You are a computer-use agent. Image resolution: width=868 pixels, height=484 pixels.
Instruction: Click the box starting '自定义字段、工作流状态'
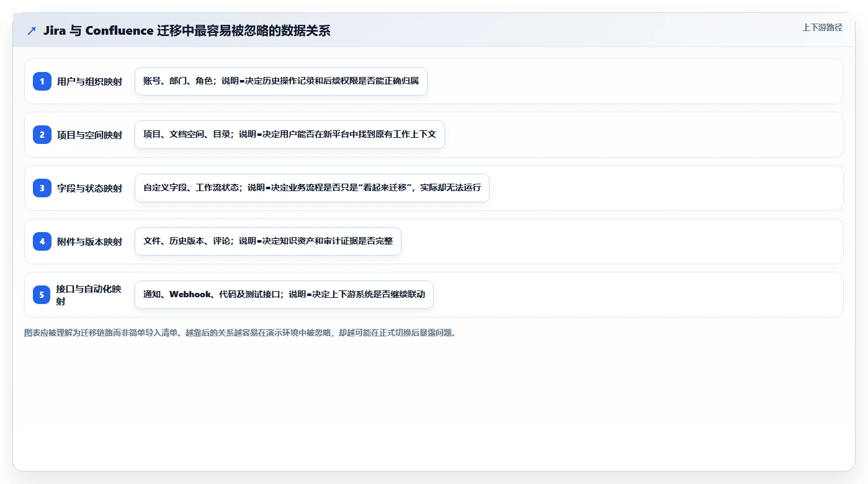point(312,188)
